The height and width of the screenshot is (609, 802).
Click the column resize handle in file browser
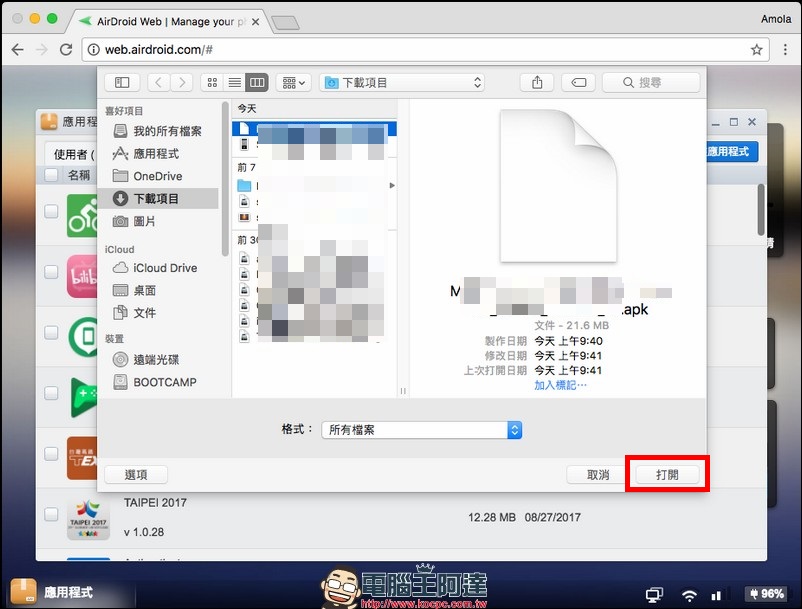403,391
